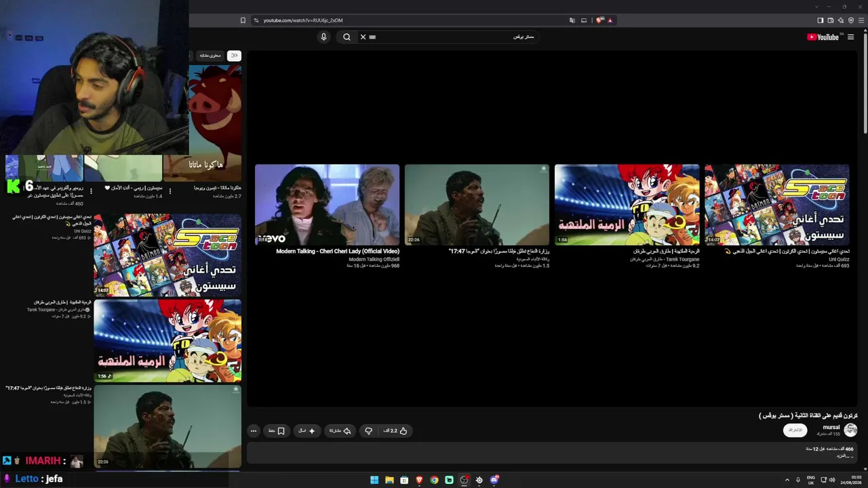The image size is (868, 488).
Task: Open the Brave wallet icon
Action: click(831, 20)
